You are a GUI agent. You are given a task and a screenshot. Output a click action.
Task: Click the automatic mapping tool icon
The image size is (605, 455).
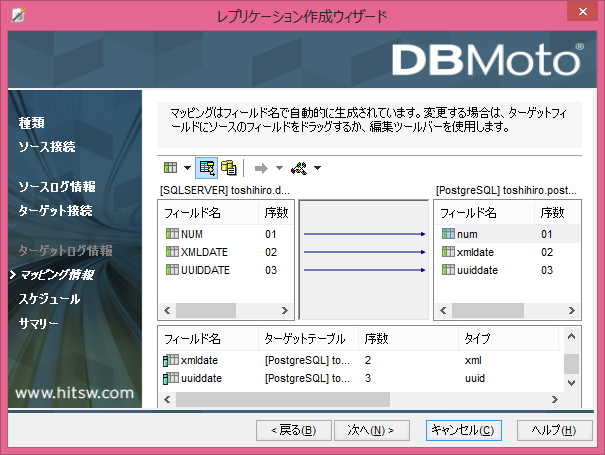[x=299, y=168]
